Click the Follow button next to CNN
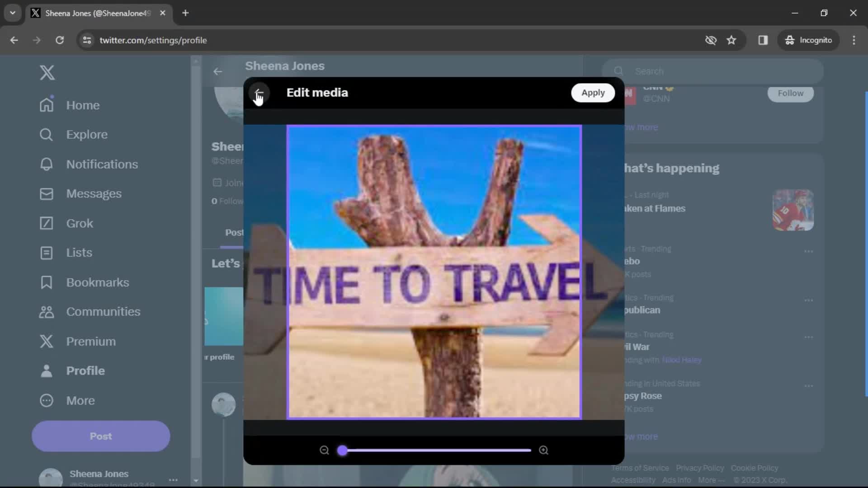This screenshot has height=488, width=868. pyautogui.click(x=791, y=93)
